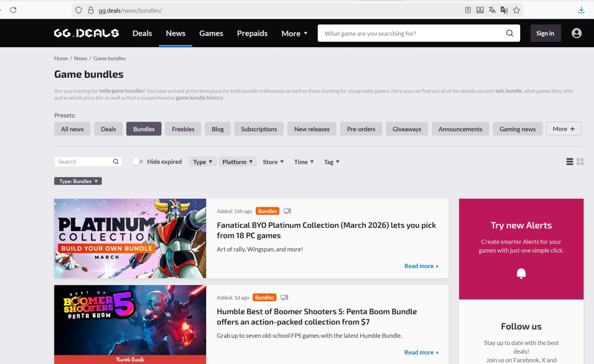Viewport: 594px width, 364px height.
Task: Open the More menu in the top navigation
Action: pos(294,33)
